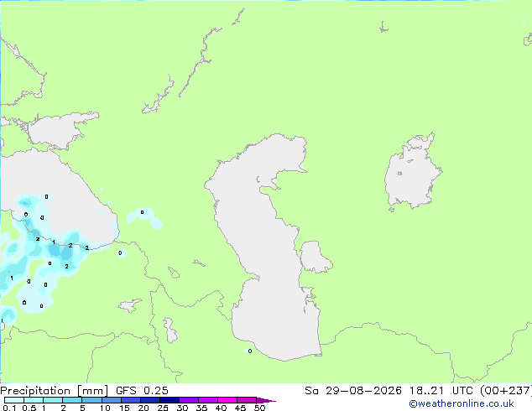Screen dimensions: 532x411
Task: Choose the 10–15 mm blue legend swatch
Action: coord(112,400)
